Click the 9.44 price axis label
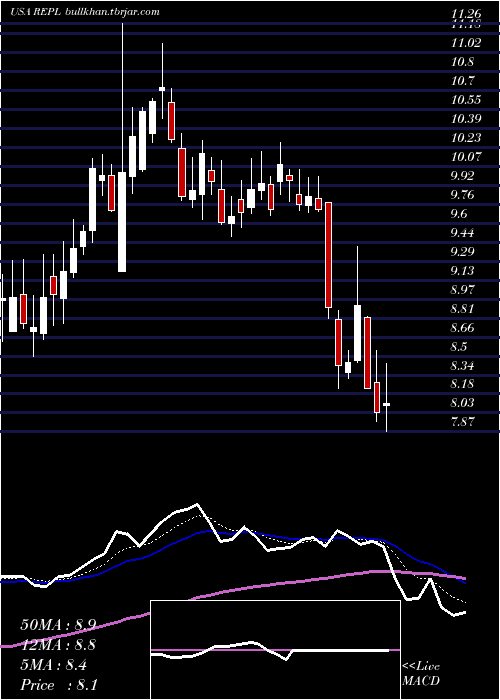This screenshot has height=700, width=500. 462,233
